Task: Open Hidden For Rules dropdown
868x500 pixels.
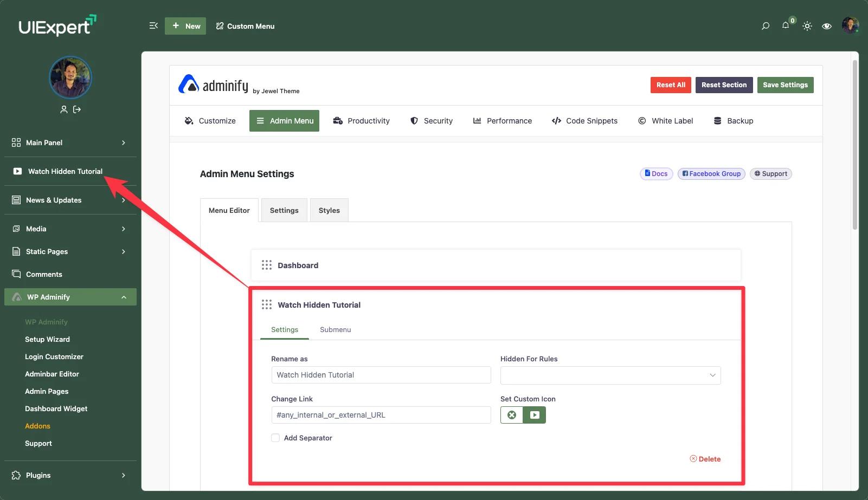Action: [x=610, y=375]
